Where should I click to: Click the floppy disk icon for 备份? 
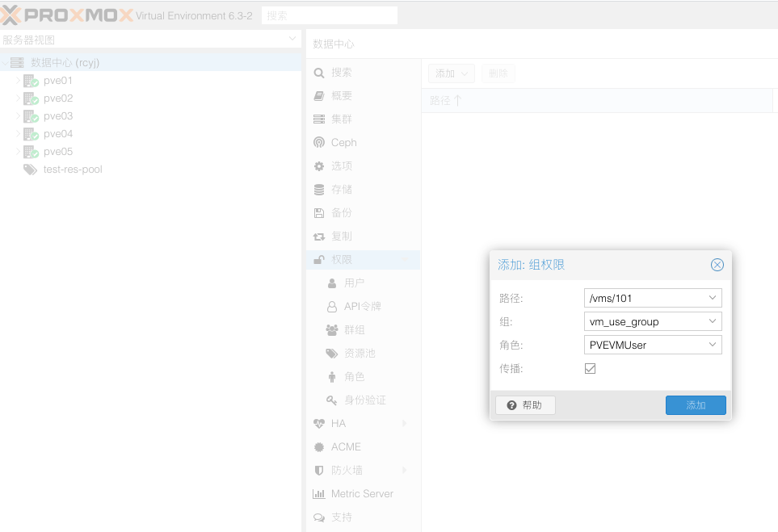[x=319, y=213]
